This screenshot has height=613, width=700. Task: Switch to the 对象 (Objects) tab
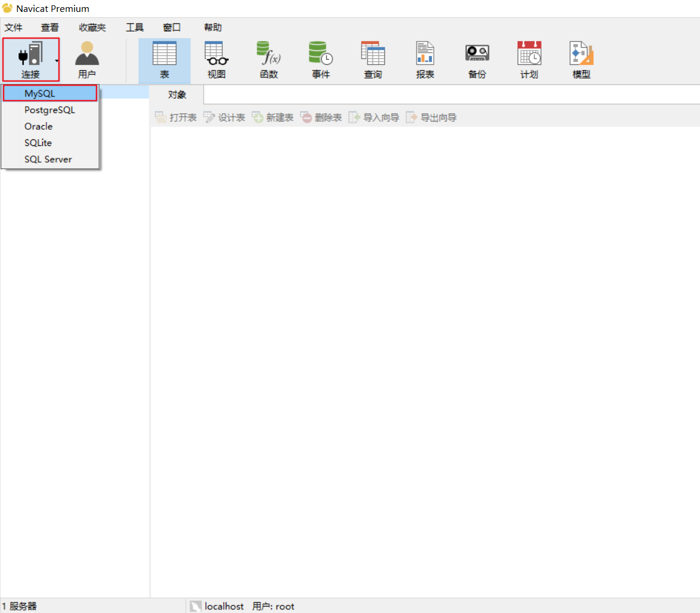pos(177,95)
